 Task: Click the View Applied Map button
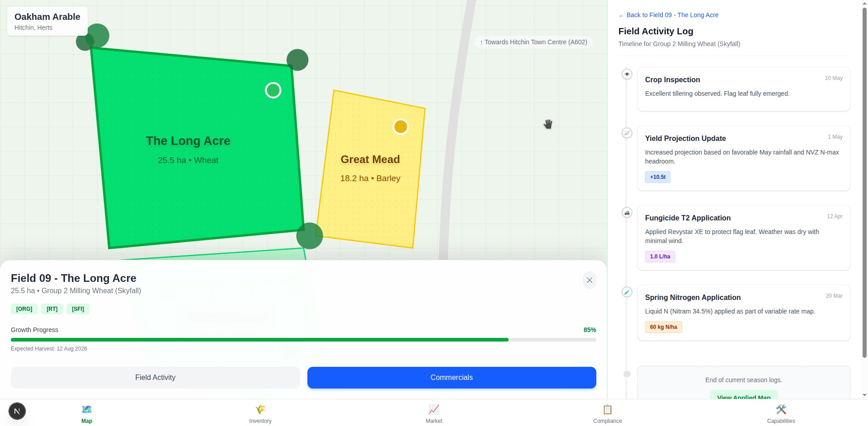744,394
